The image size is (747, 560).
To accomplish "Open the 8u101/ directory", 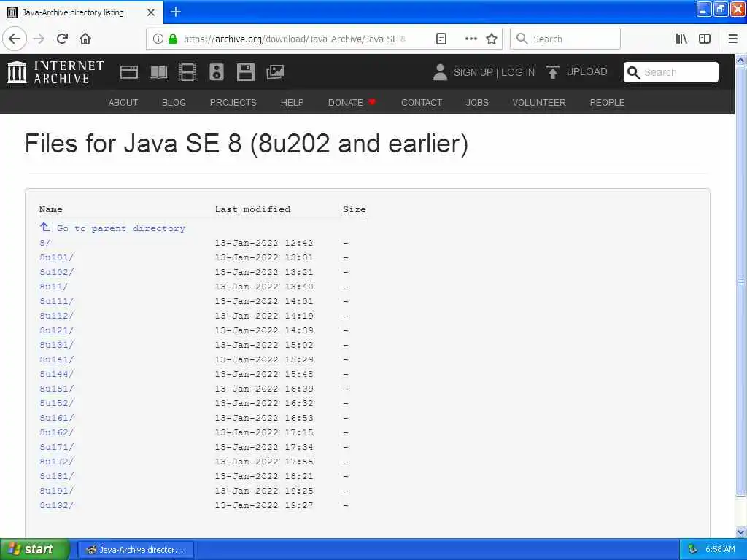I will [57, 257].
